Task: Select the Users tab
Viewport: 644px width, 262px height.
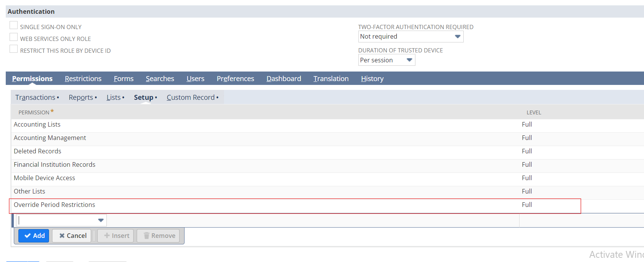Action: point(195,79)
